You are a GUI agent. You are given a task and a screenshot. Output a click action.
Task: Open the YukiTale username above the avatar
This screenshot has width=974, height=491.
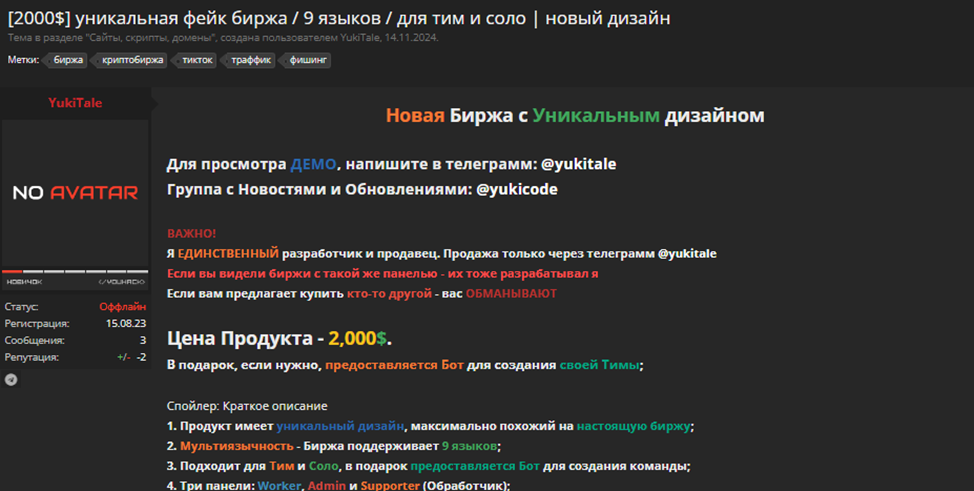[75, 103]
